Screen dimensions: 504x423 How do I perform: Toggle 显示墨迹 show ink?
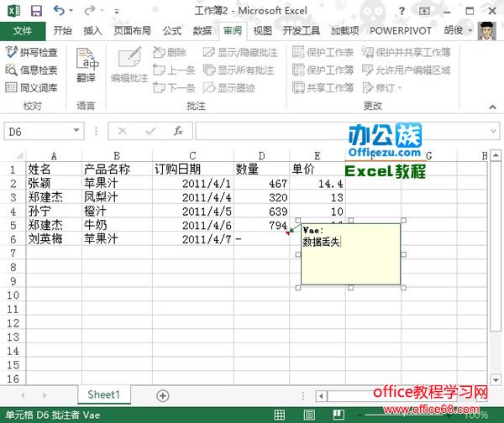pyautogui.click(x=229, y=87)
